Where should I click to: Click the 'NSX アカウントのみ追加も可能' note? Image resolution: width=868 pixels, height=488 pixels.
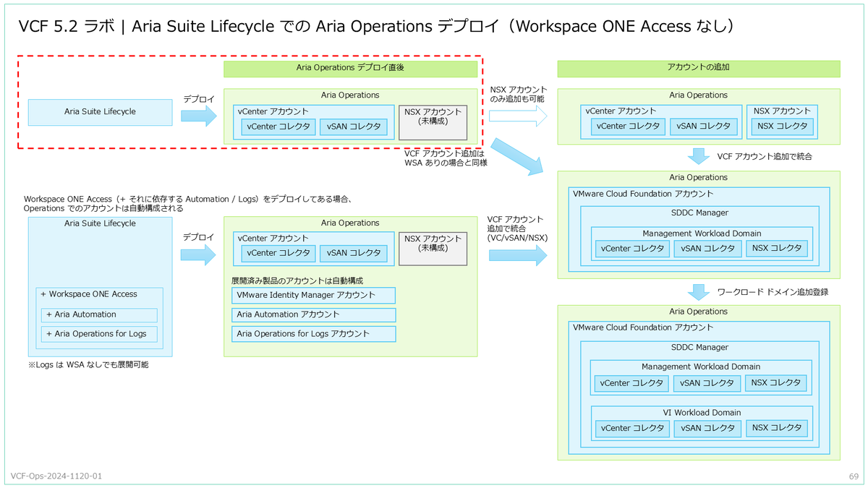click(517, 94)
